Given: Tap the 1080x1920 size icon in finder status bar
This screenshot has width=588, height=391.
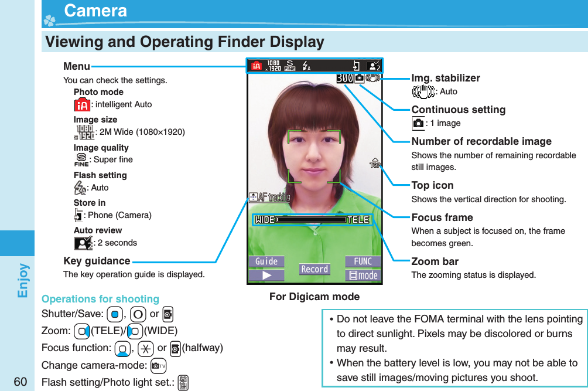Looking at the screenshot, I should pos(273,66).
